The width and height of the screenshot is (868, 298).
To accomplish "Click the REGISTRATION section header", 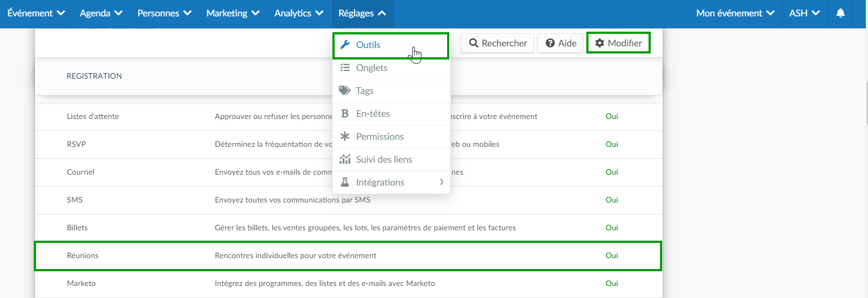I will coord(94,76).
